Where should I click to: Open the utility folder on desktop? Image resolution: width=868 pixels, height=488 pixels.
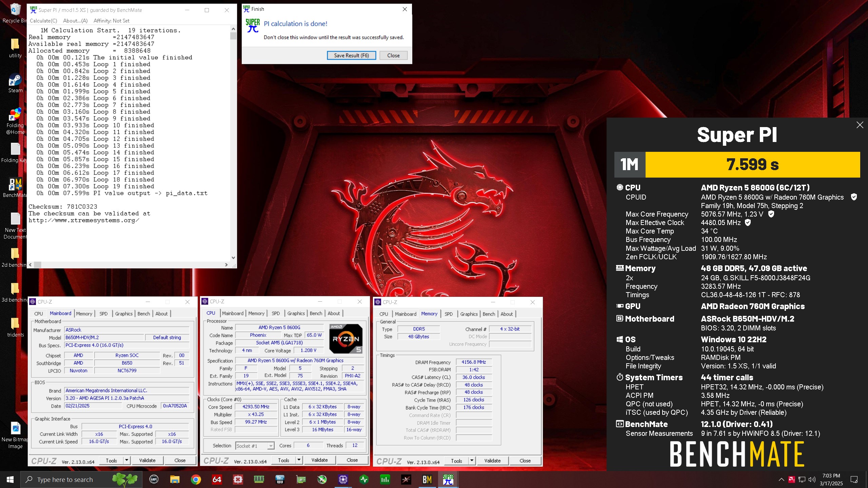click(x=15, y=48)
